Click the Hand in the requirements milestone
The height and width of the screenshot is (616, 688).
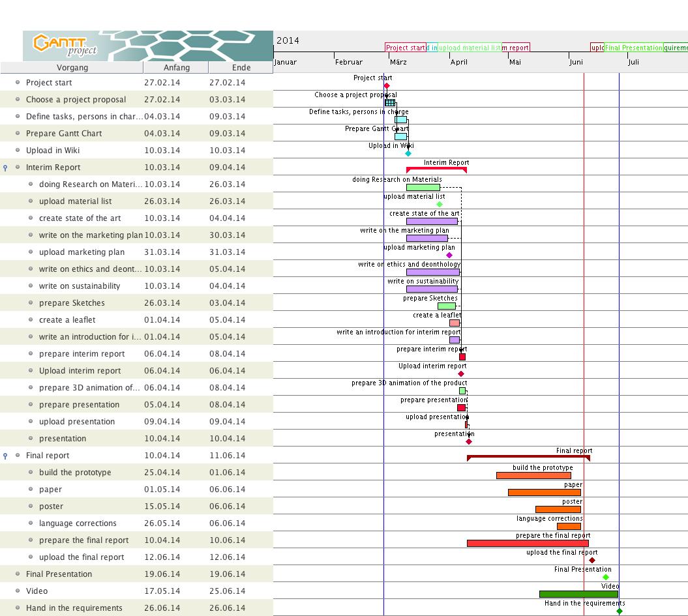pos(620,611)
